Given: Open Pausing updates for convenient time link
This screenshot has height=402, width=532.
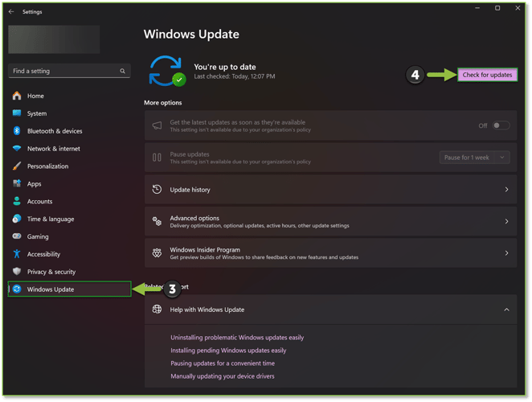Looking at the screenshot, I should 223,363.
